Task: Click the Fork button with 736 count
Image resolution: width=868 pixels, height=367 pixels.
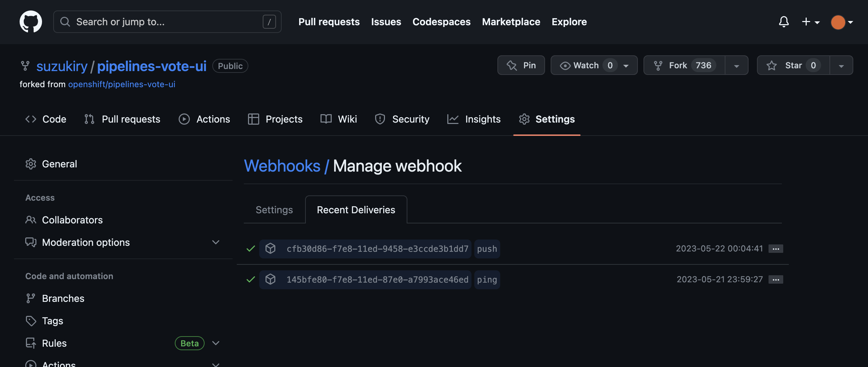Action: click(x=684, y=65)
